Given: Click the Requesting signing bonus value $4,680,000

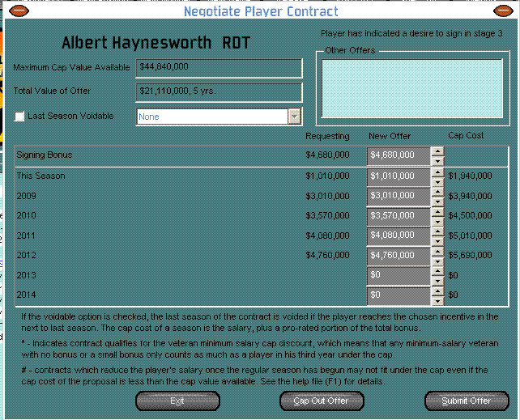Looking at the screenshot, I should click(x=327, y=155).
